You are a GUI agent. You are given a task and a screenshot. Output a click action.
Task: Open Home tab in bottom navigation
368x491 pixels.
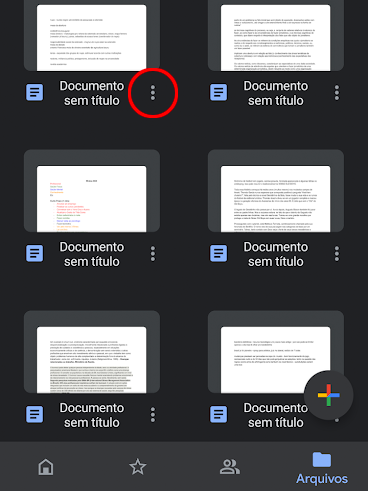click(x=46, y=467)
